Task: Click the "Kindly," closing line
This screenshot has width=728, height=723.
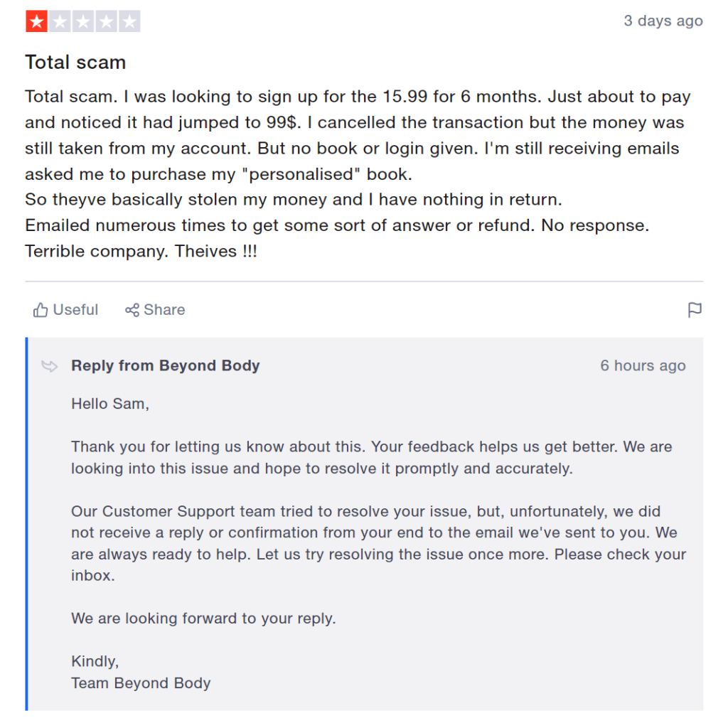Action: coord(95,661)
